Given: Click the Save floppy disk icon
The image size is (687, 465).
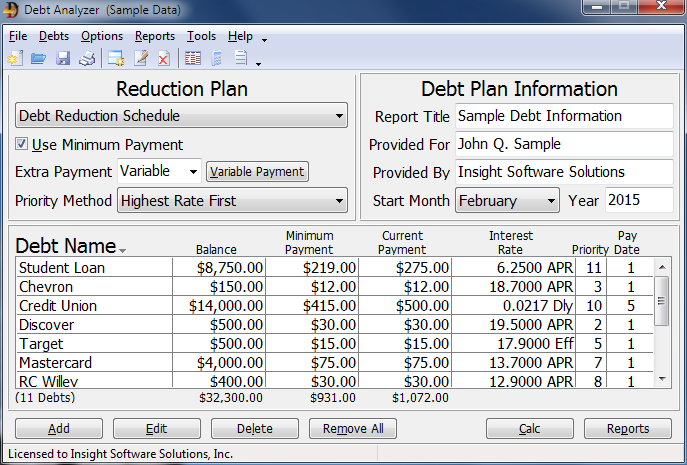Looking at the screenshot, I should [63, 58].
